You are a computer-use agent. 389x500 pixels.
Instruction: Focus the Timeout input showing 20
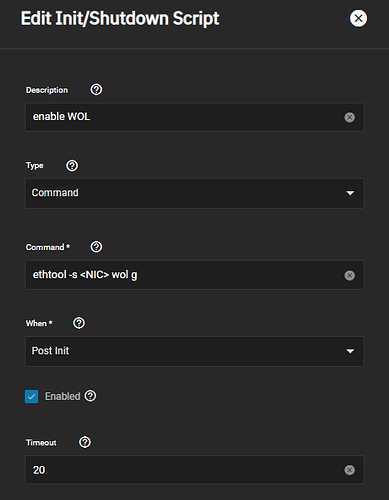(x=195, y=470)
